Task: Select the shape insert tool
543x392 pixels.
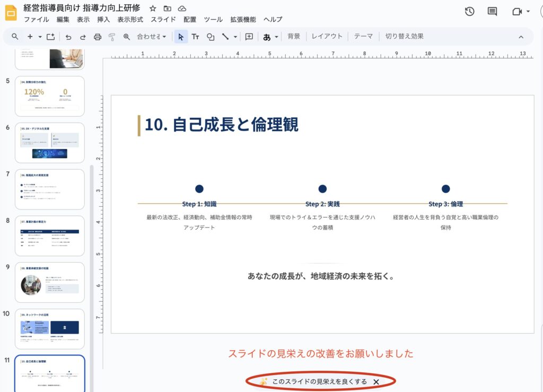Action: (x=211, y=37)
